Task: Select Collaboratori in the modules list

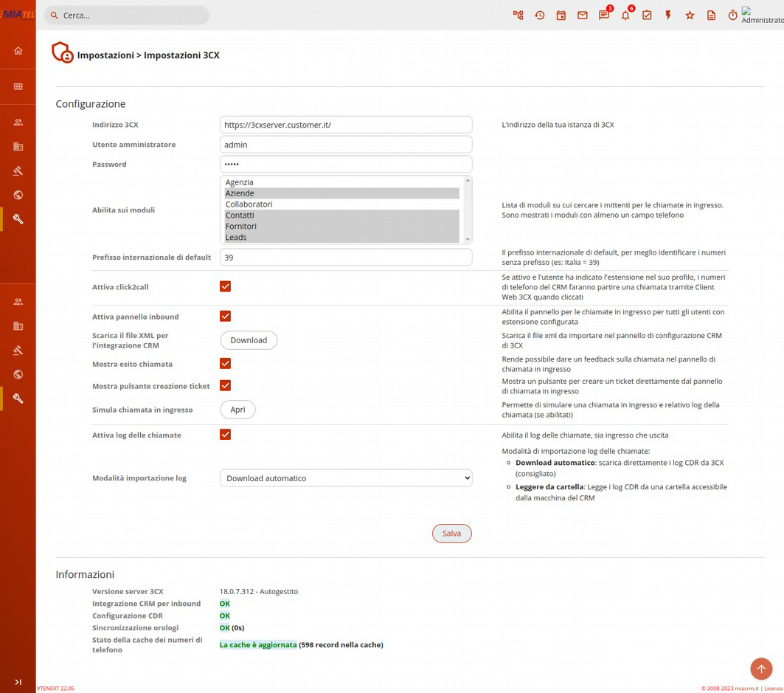Action: tap(341, 204)
